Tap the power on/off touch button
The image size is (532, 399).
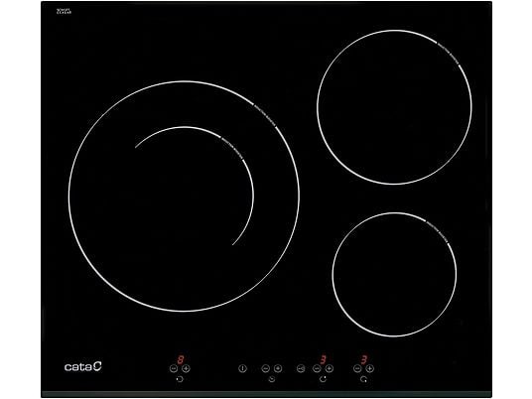click(242, 368)
